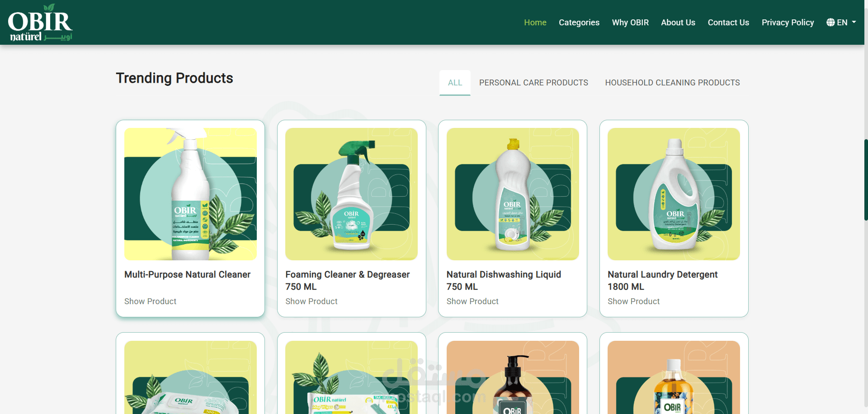Click the globe language icon
Viewport: 868px width, 414px height.
point(830,23)
